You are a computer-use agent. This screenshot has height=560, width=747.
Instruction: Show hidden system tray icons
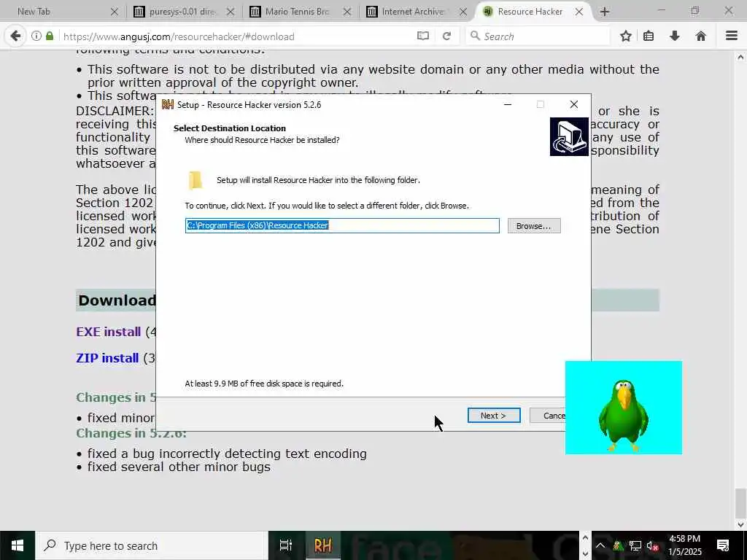pyautogui.click(x=600, y=545)
